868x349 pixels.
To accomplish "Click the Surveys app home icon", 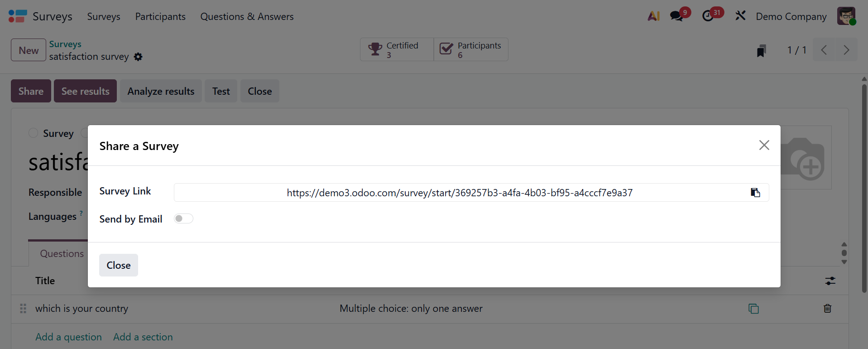I will pos(18,16).
